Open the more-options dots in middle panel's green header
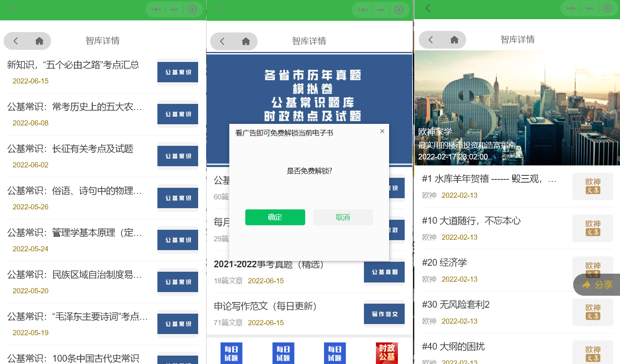The width and height of the screenshot is (620, 364). (x=363, y=10)
